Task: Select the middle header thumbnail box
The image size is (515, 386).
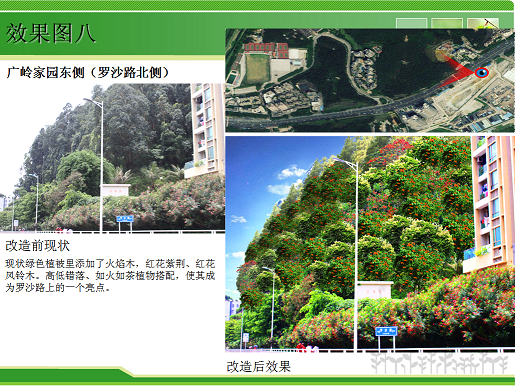Action: click(x=447, y=23)
